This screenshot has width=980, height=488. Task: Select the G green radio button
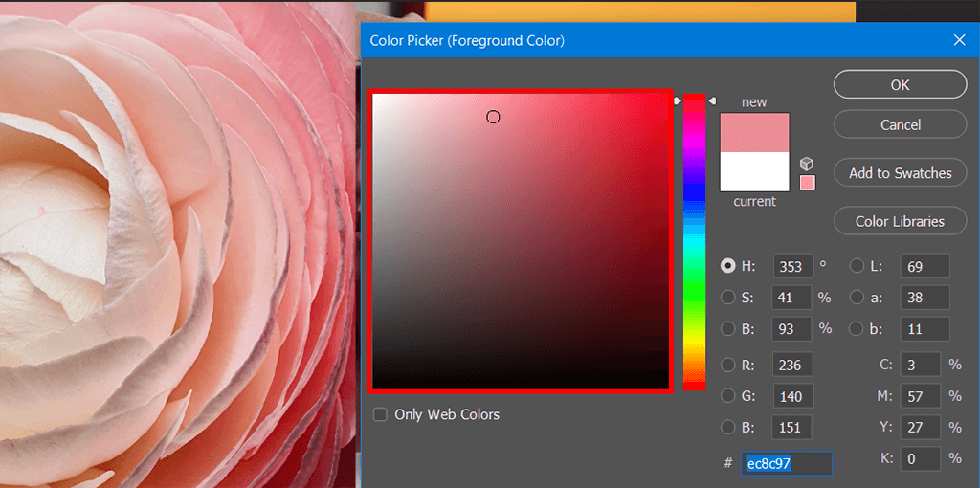(728, 395)
